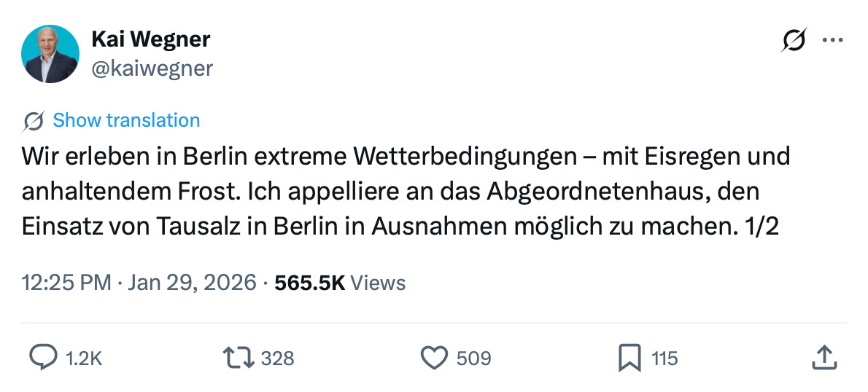Click the 328 reposts count
This screenshot has height=392, width=868.
(277, 358)
